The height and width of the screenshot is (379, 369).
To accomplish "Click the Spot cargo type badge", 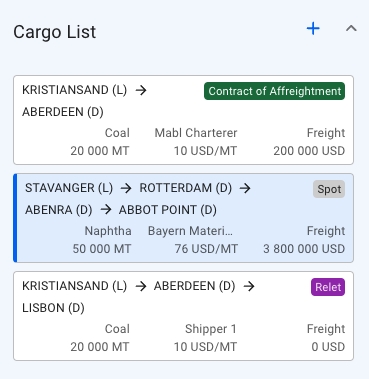I will click(329, 189).
